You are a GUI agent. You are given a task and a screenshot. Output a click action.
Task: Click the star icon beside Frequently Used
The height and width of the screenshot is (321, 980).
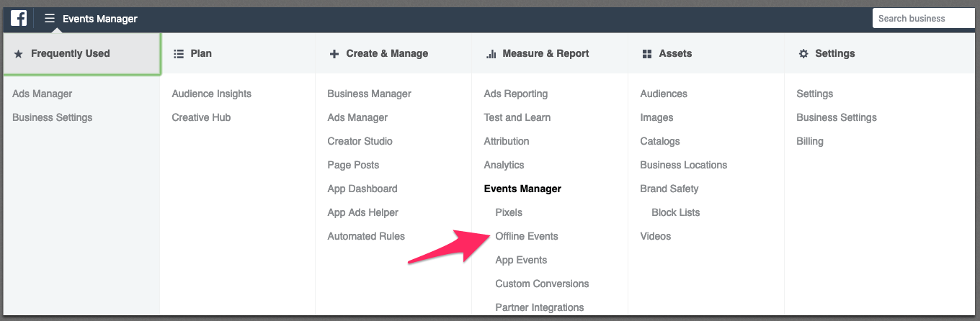19,53
